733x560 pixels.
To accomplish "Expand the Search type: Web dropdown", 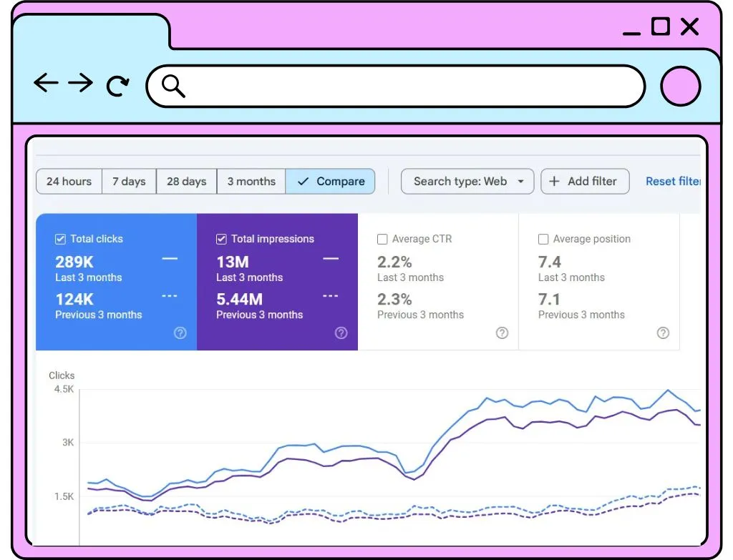I will 467,181.
